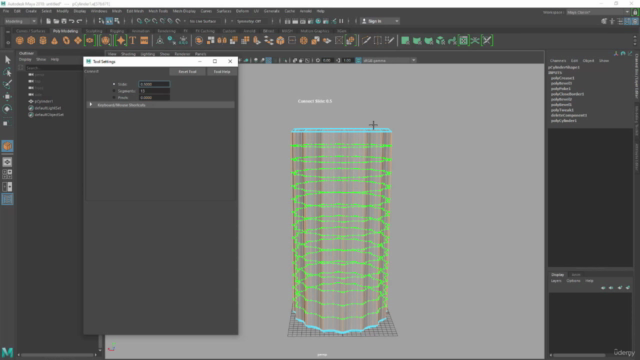
Task: Pick the Paint selection tool
Action: point(7,84)
